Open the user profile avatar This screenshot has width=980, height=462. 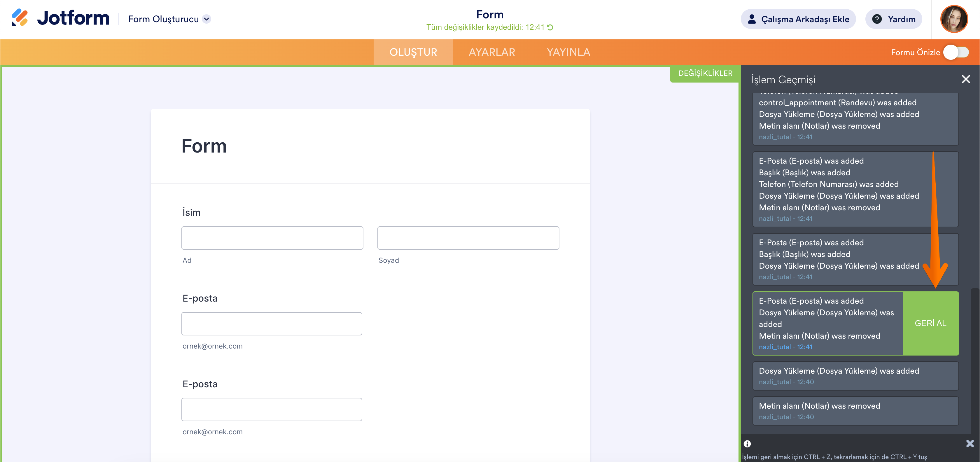pos(954,19)
